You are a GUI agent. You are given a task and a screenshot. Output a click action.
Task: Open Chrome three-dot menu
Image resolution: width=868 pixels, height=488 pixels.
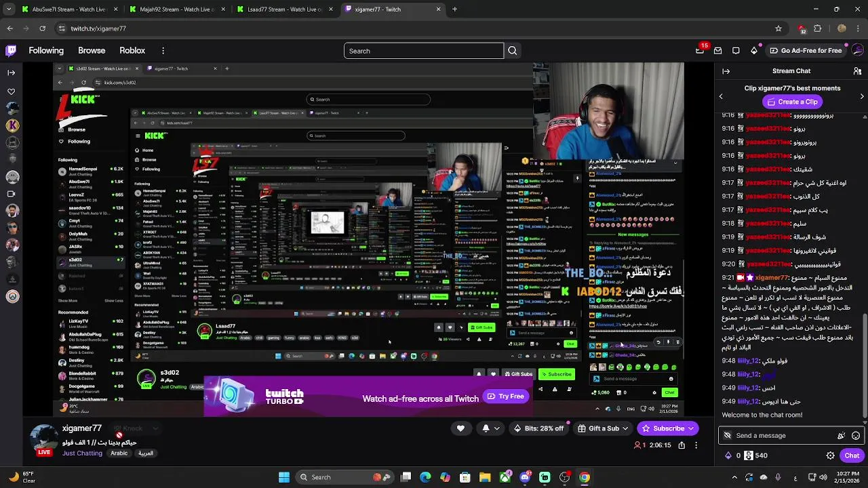859,28
